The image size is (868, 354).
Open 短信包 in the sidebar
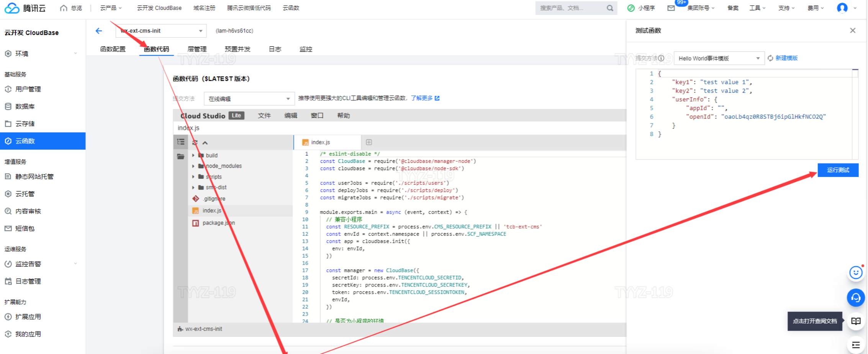click(x=43, y=228)
